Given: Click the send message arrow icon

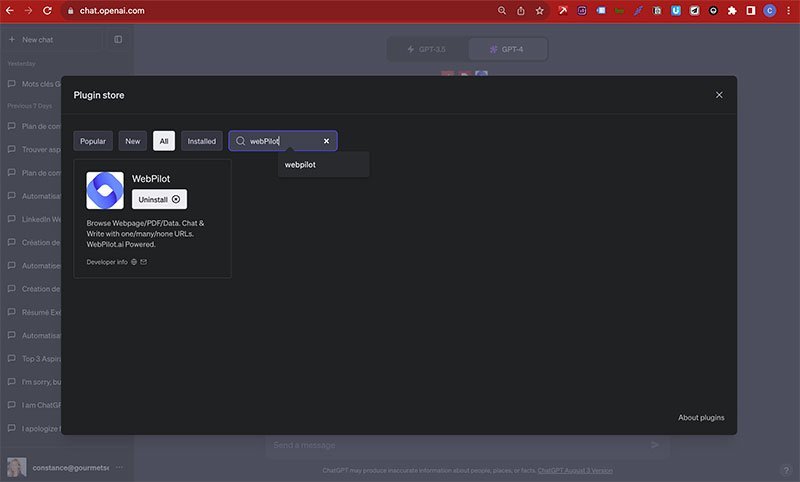Looking at the screenshot, I should (655, 445).
